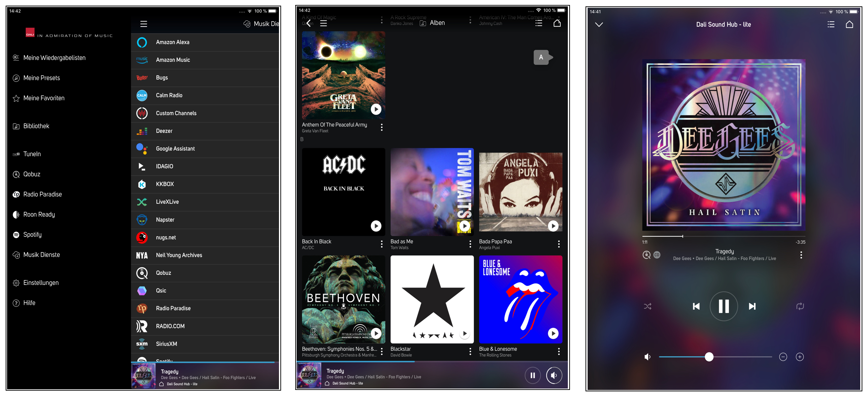
Task: Open Bibliothek in sidebar
Action: click(31, 126)
